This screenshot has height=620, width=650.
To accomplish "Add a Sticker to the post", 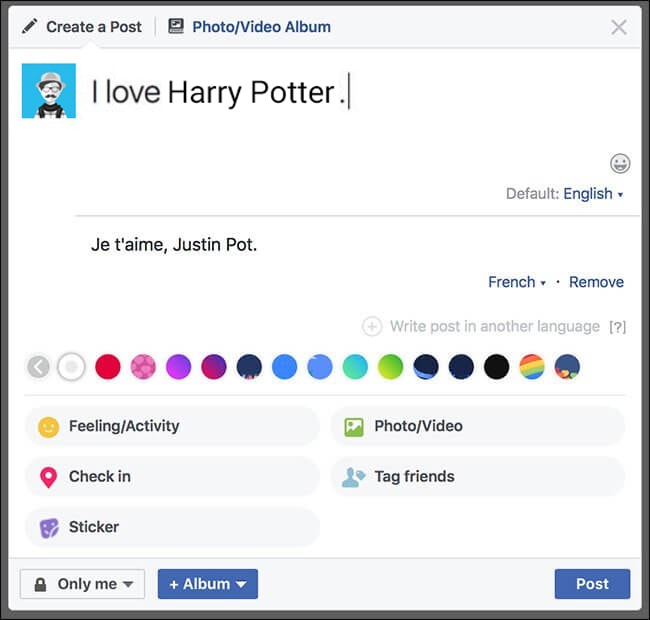I will [x=172, y=527].
